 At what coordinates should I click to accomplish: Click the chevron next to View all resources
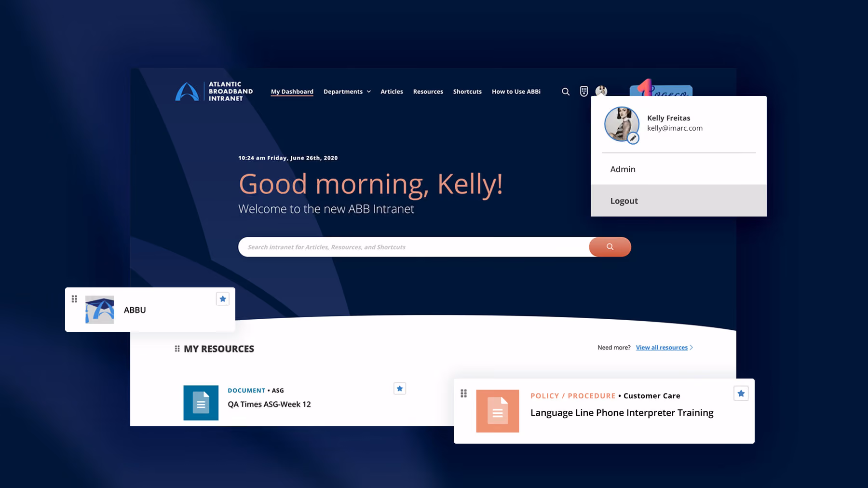click(x=692, y=348)
